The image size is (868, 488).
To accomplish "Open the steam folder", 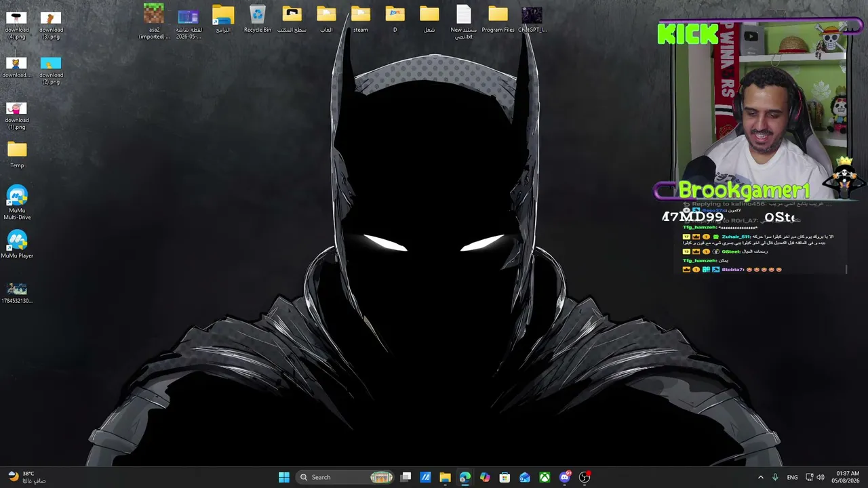I will click(361, 19).
